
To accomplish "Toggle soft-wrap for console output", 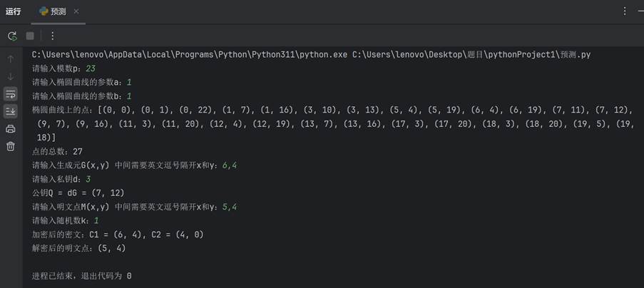I will pyautogui.click(x=11, y=94).
